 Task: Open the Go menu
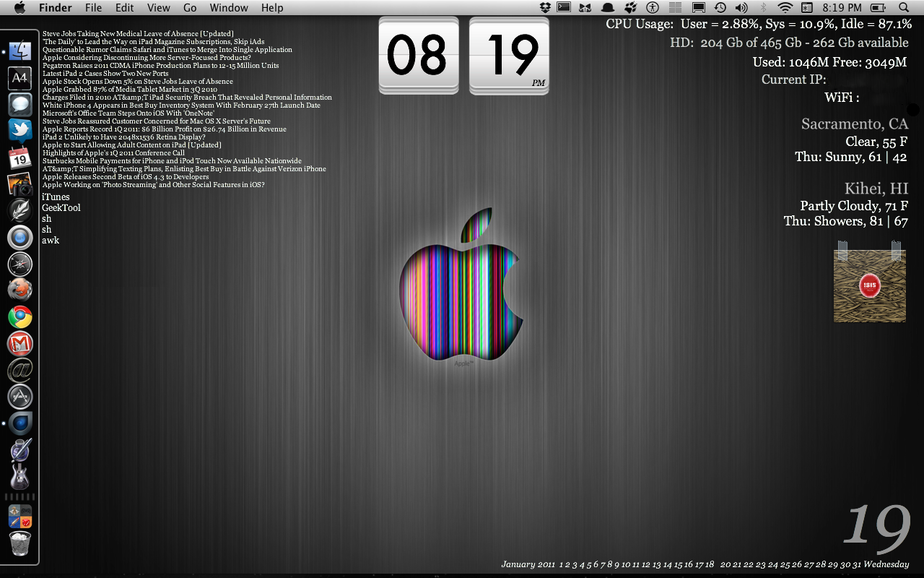[x=190, y=7]
